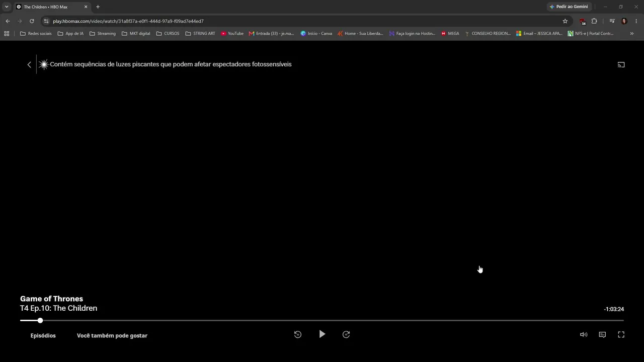Mute the player volume
Viewport: 644px width, 362px height.
point(584,334)
